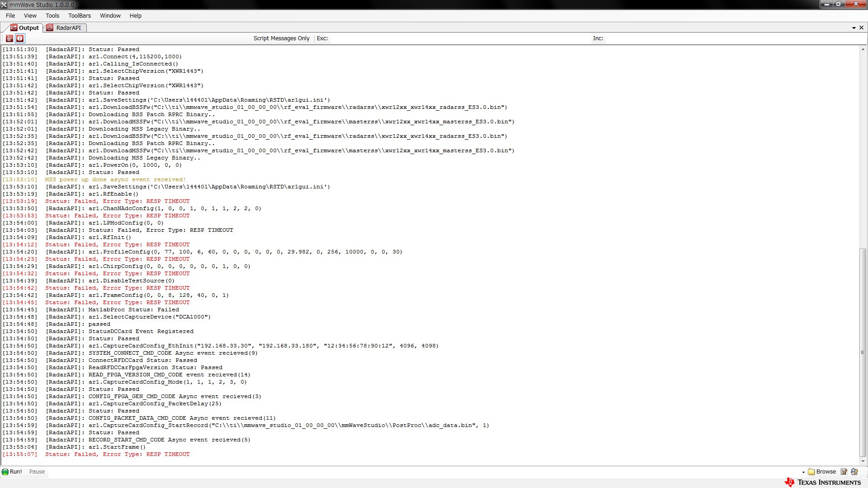Viewport: 868px width, 488px height.
Task: Click the ar1.SelectCaptureDevice("DCA1000") line
Action: pos(106,317)
